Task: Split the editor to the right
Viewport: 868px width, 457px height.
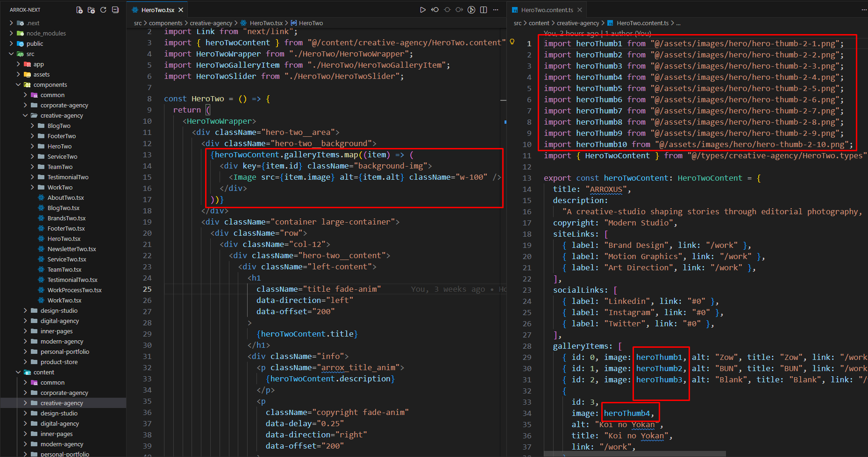Action: 484,10
